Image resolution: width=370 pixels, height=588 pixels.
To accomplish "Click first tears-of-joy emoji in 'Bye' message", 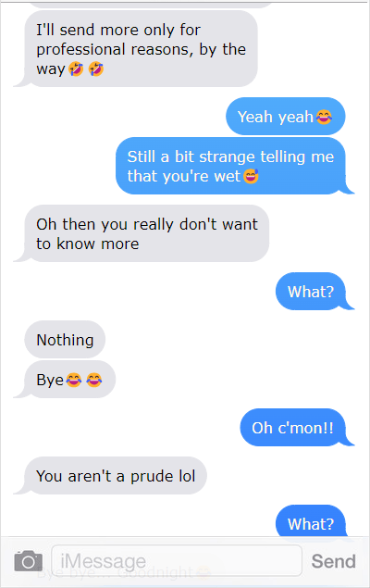I will (x=74, y=380).
